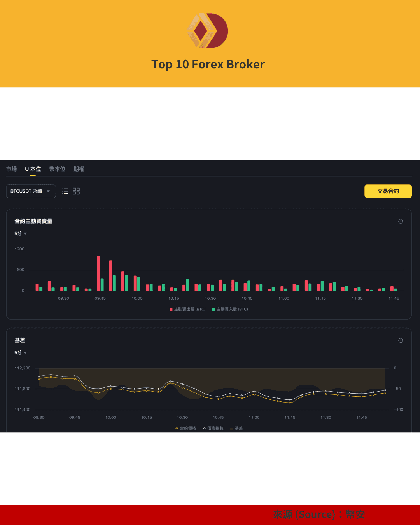This screenshot has height=525, width=420.
Task: Switch to grid view icon
Action: (76, 191)
